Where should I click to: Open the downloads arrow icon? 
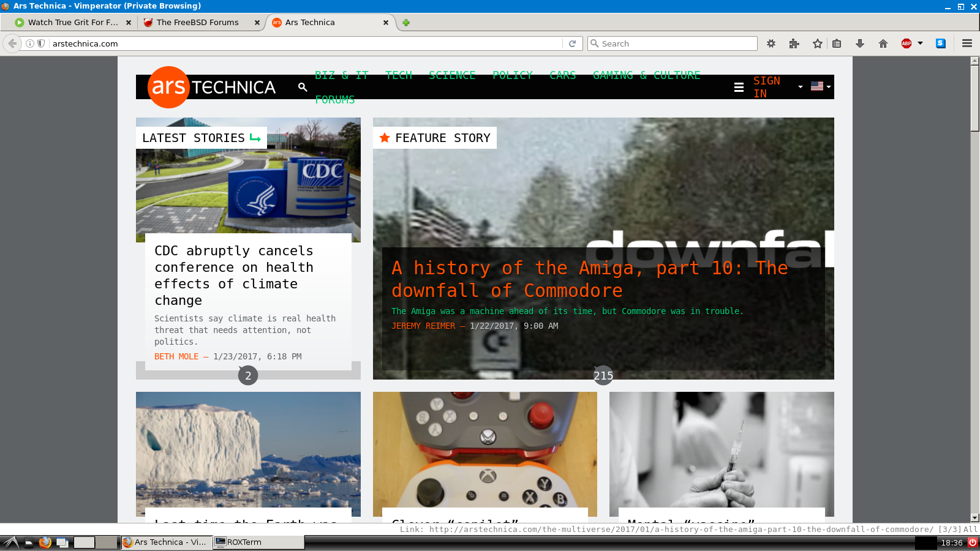tap(860, 43)
